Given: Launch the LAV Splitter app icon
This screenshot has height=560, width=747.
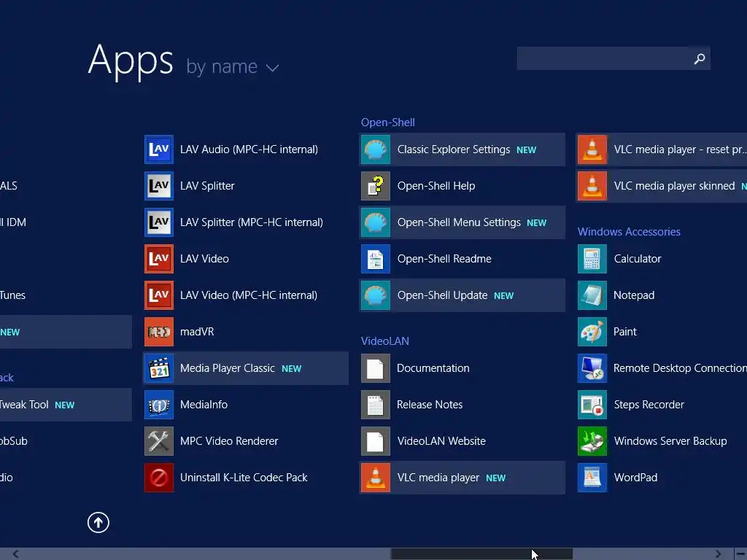Looking at the screenshot, I should 158,186.
